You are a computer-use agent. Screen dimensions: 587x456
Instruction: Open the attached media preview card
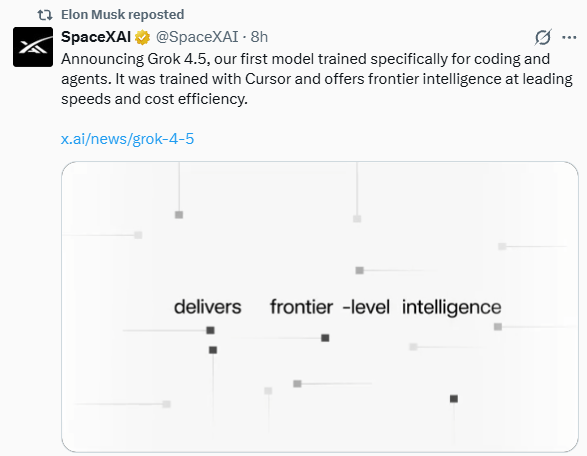tap(320, 307)
